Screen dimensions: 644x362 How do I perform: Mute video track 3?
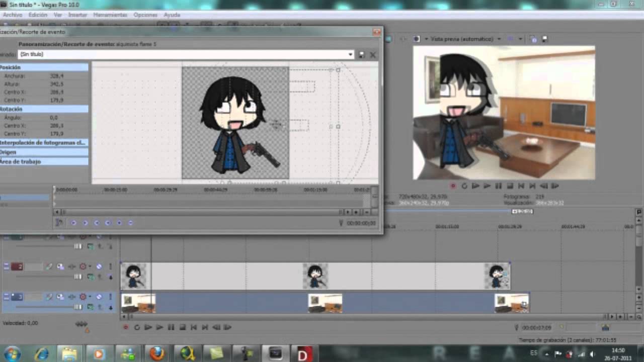[x=99, y=297]
